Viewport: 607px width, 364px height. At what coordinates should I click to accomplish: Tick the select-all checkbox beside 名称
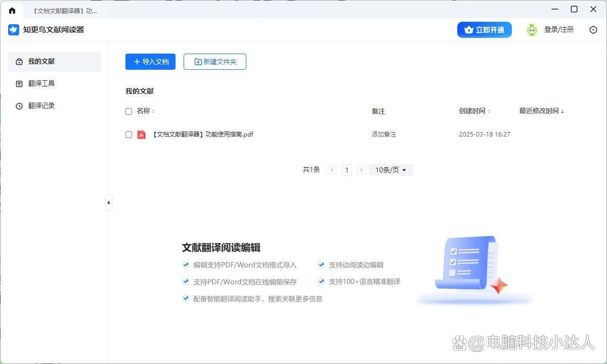click(128, 111)
